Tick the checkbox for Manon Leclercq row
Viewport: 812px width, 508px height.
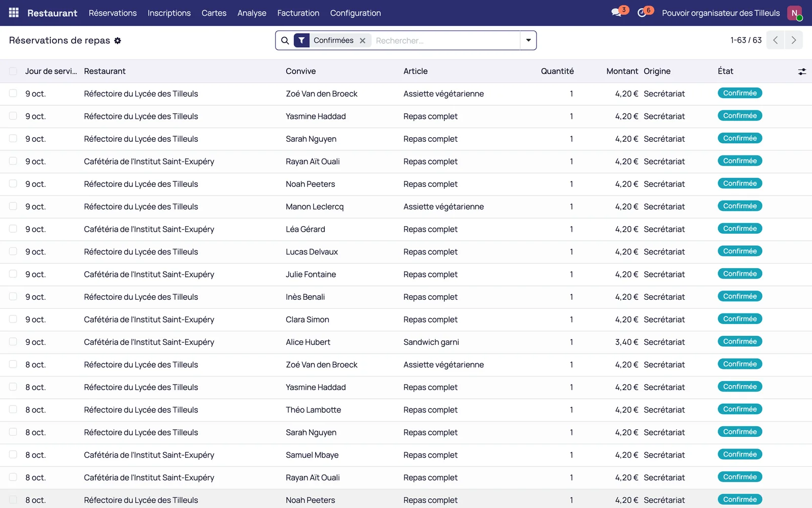[13, 206]
